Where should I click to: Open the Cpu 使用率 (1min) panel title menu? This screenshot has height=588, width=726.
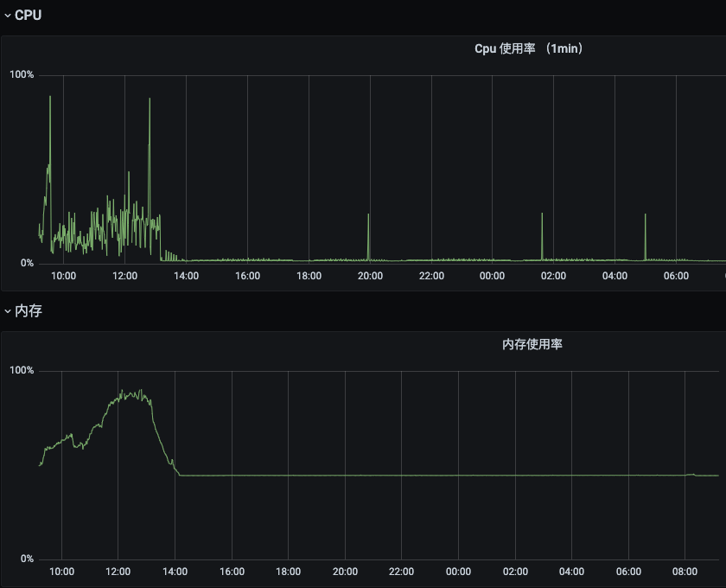[x=528, y=48]
